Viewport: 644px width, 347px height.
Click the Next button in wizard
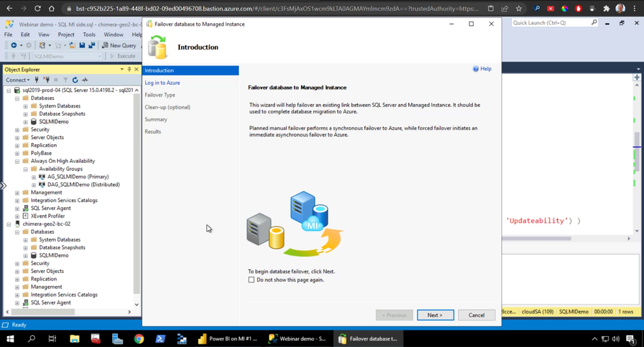[x=435, y=315]
